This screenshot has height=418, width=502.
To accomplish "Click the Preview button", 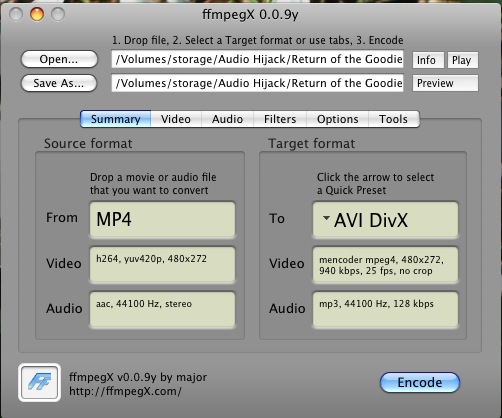I will pyautogui.click(x=445, y=83).
